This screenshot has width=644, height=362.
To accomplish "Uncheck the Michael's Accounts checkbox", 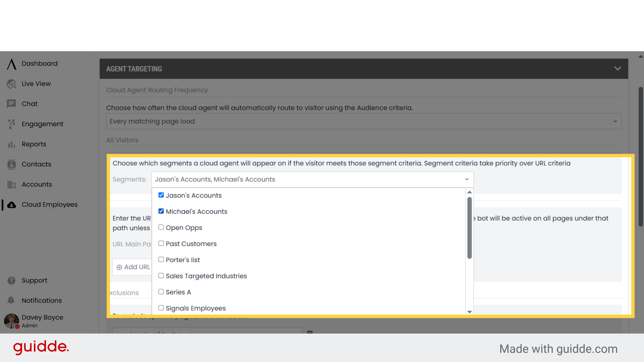I will tap(161, 211).
